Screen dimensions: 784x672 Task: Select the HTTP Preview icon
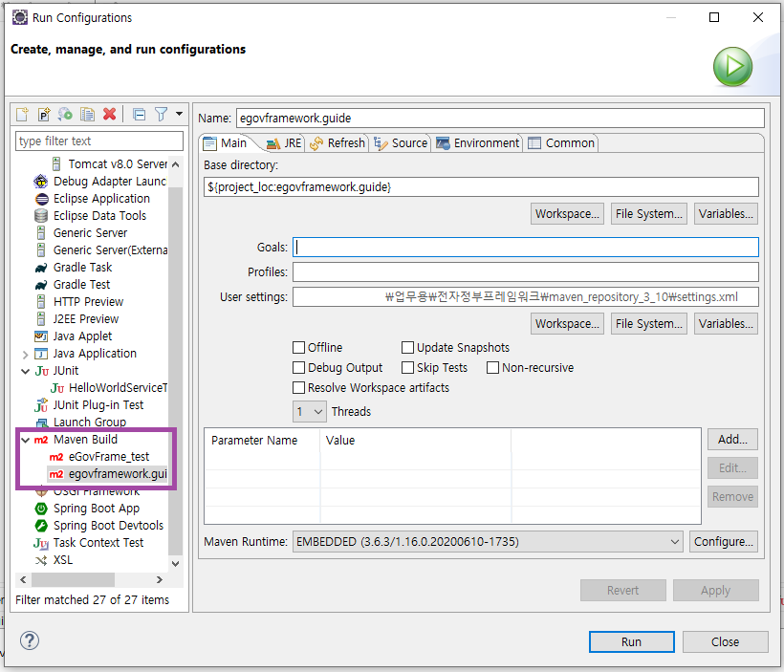(41, 302)
